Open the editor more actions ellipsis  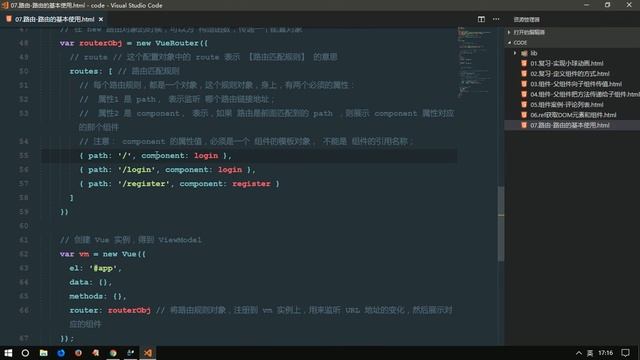[496, 19]
